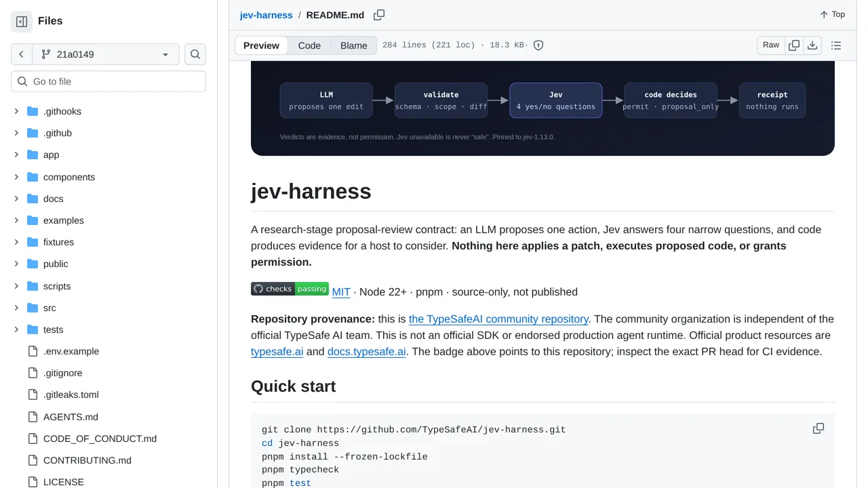Expand the src folder chevron
Viewport: 868px width, 488px height.
(16, 308)
